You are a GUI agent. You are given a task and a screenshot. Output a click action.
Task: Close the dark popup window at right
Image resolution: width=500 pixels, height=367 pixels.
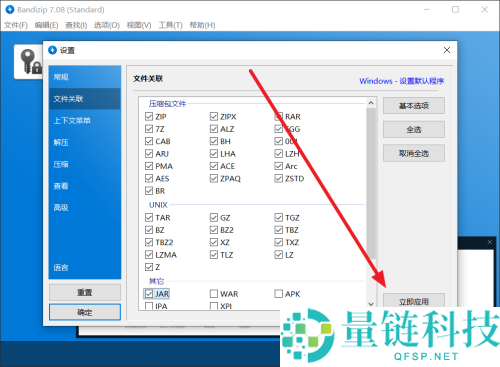pyautogui.click(x=489, y=242)
